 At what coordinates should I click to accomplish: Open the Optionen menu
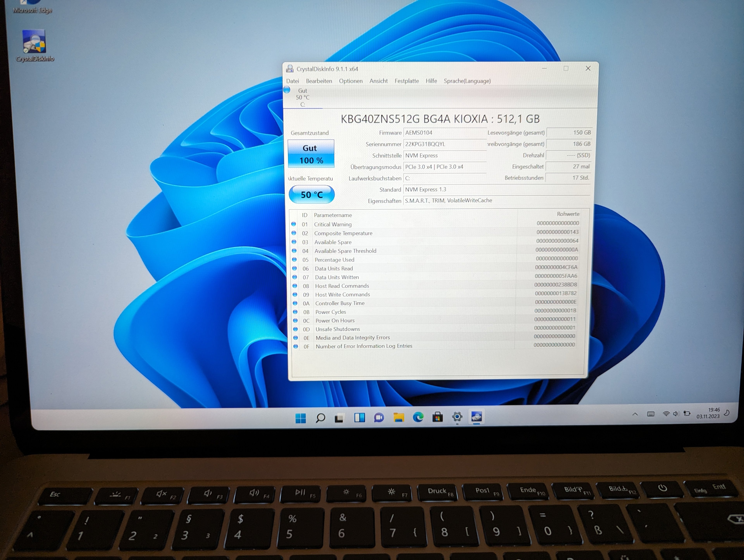coord(350,81)
